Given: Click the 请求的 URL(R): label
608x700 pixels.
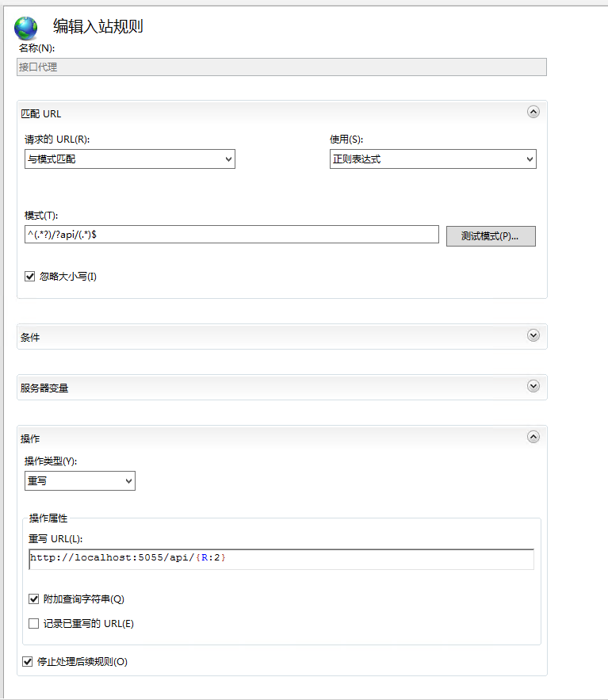Looking at the screenshot, I should (57, 140).
